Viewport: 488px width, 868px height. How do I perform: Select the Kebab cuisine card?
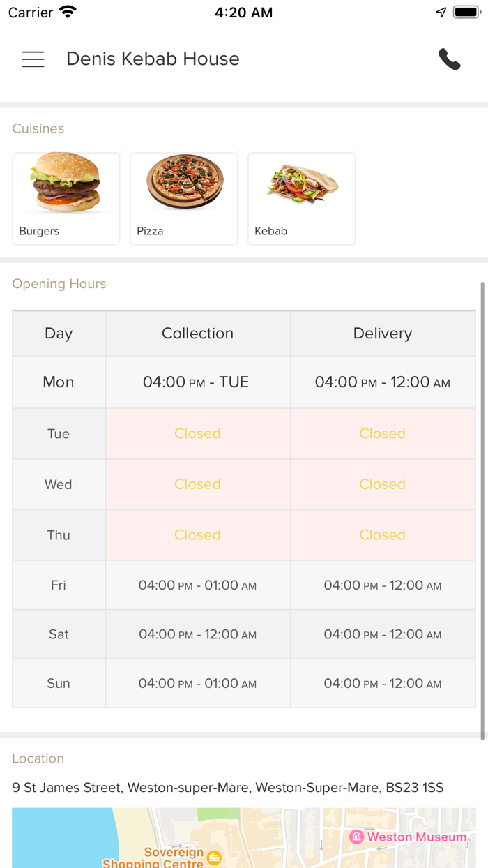[x=301, y=198]
